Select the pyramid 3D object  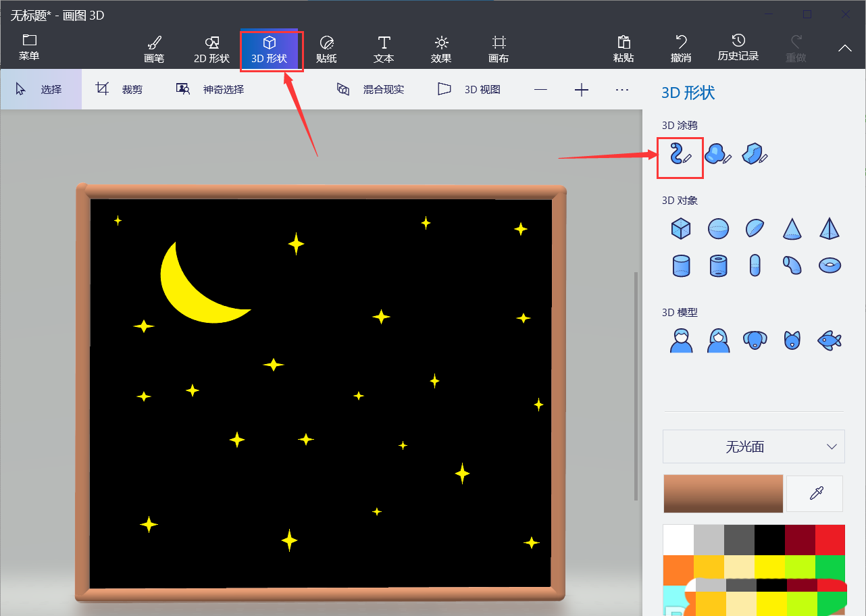point(830,229)
